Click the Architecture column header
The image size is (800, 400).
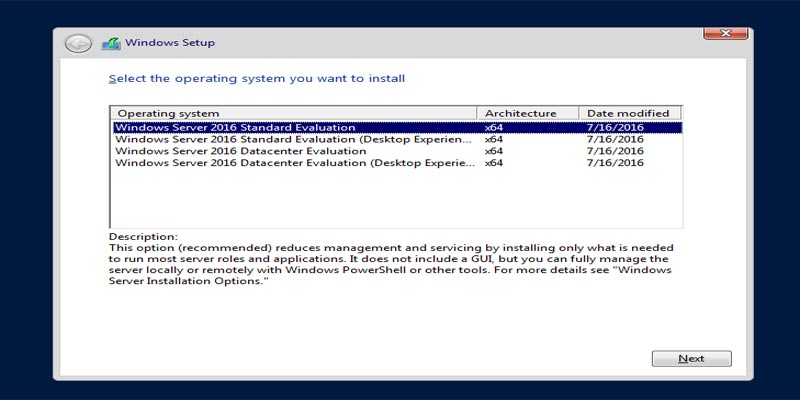pos(528,113)
